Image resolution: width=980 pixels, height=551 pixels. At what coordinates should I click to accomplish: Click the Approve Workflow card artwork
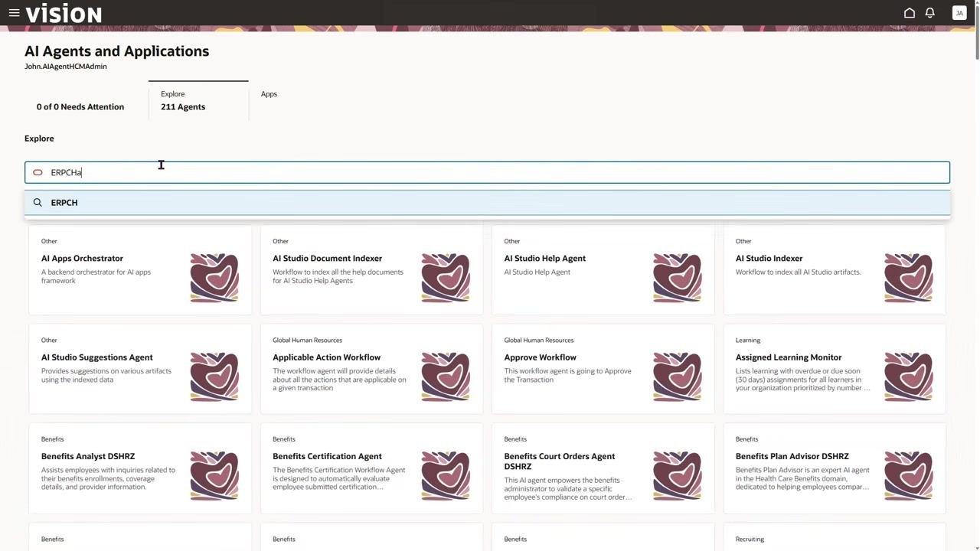click(678, 377)
